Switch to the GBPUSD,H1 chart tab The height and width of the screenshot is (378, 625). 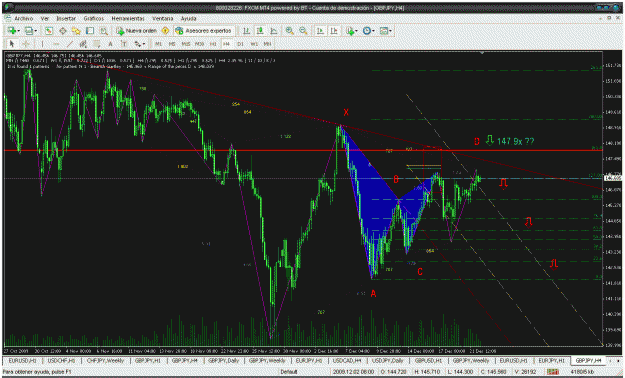click(428, 360)
